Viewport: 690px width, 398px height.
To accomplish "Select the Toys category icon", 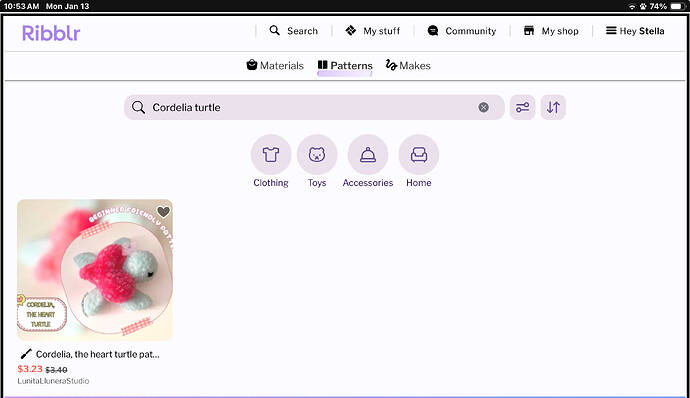I will (x=317, y=155).
